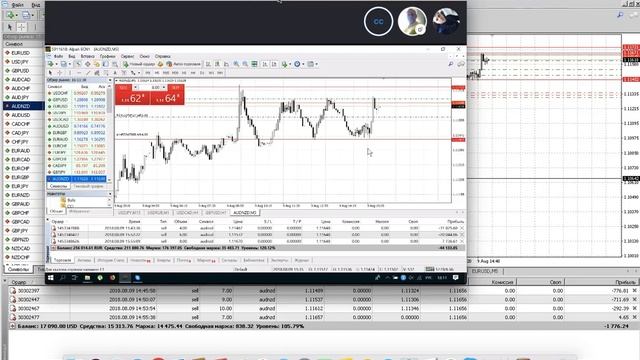This screenshot has height=360, width=640.
Task: Click Windows Start button in inner taskbar
Action: (51, 278)
